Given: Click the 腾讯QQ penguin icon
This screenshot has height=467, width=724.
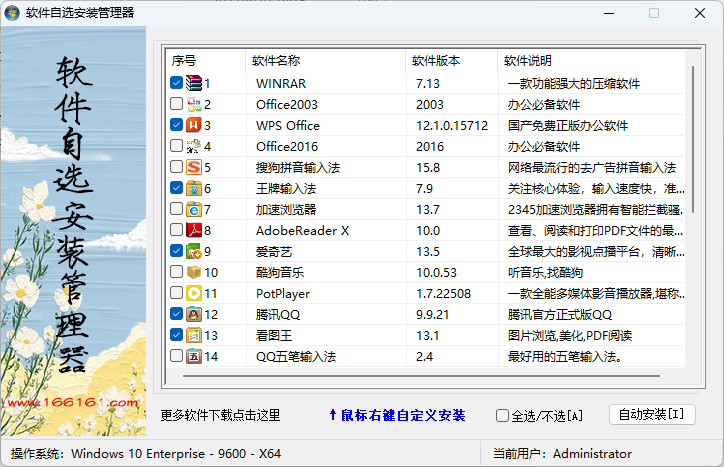Looking at the screenshot, I should 194,314.
